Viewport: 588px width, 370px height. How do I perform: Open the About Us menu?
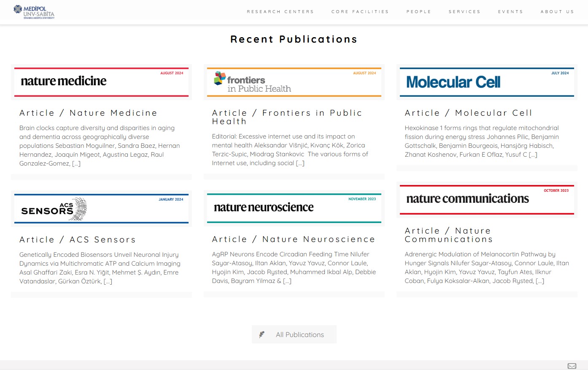tap(557, 12)
